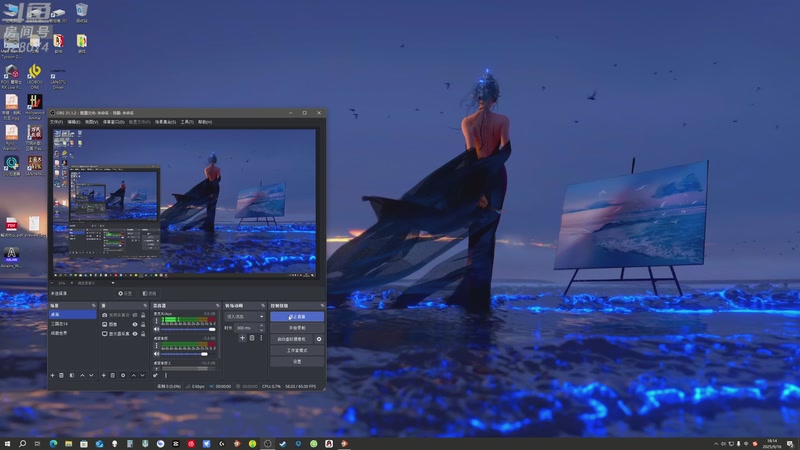The height and width of the screenshot is (450, 800).
Task: Open Recycle Bin on desktop
Action: pos(82,12)
